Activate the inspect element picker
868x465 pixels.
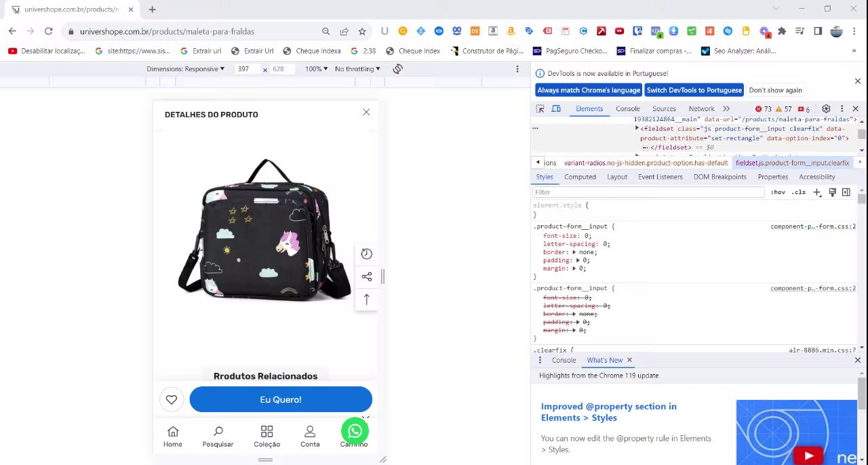(540, 108)
